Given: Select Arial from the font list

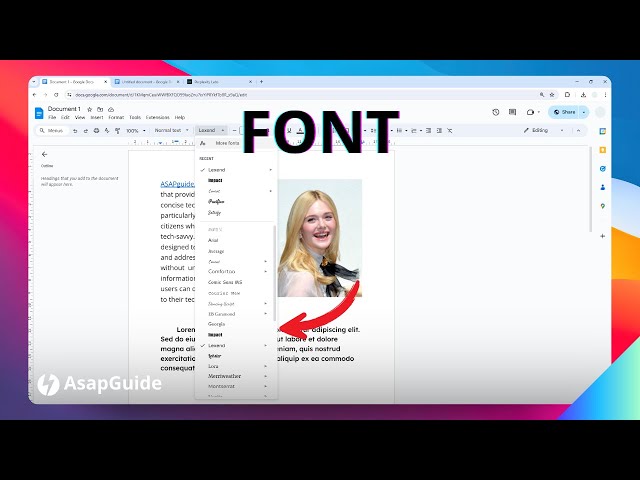Looking at the screenshot, I should pyautogui.click(x=213, y=240).
